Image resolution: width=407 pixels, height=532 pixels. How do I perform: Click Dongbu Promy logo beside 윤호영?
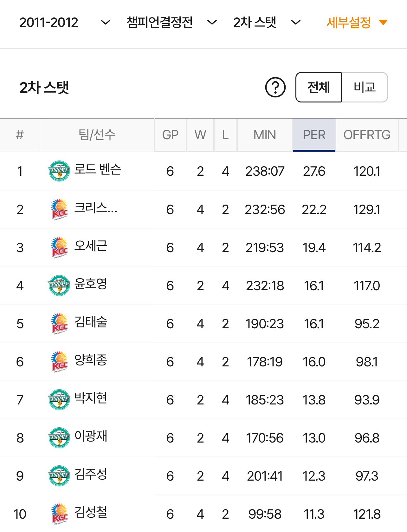[59, 285]
